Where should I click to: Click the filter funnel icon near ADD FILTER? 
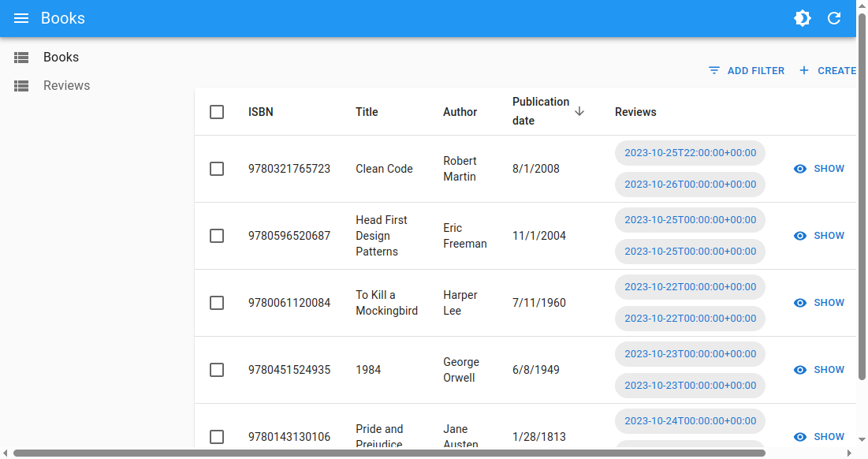714,70
